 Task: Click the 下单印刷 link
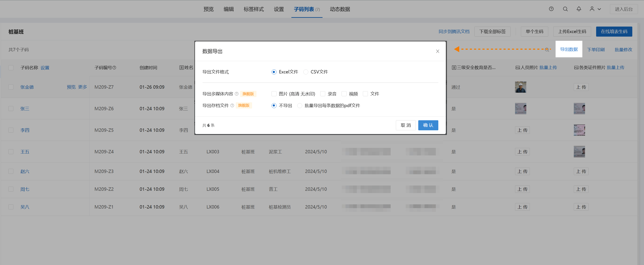(596, 50)
